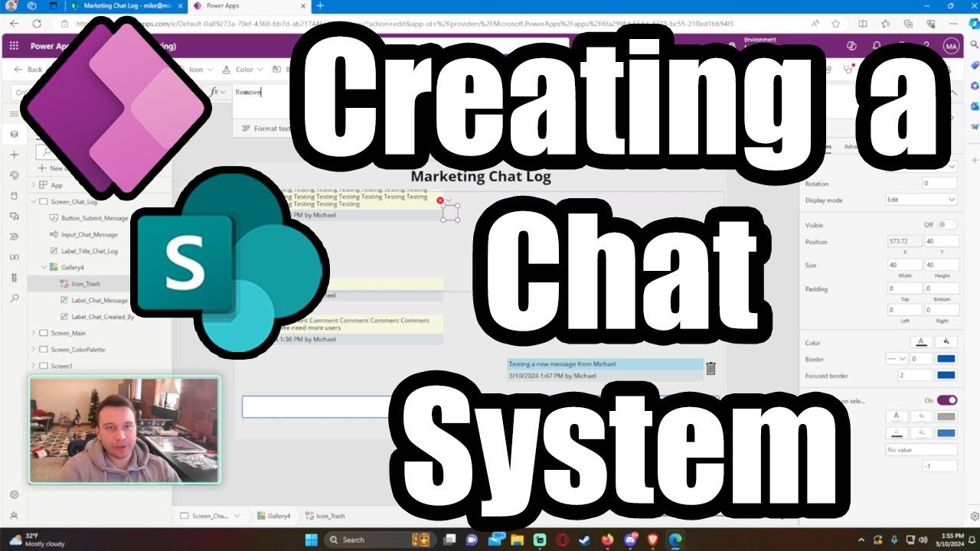Expand the Screen_ColorPalette tree node
Image resolution: width=980 pixels, height=551 pixels.
[x=33, y=350]
